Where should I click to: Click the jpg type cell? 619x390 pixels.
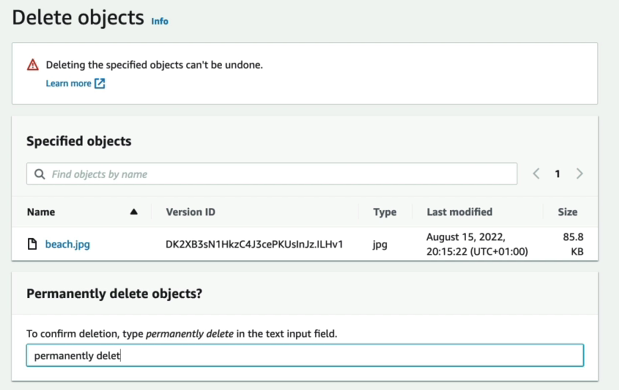point(380,245)
